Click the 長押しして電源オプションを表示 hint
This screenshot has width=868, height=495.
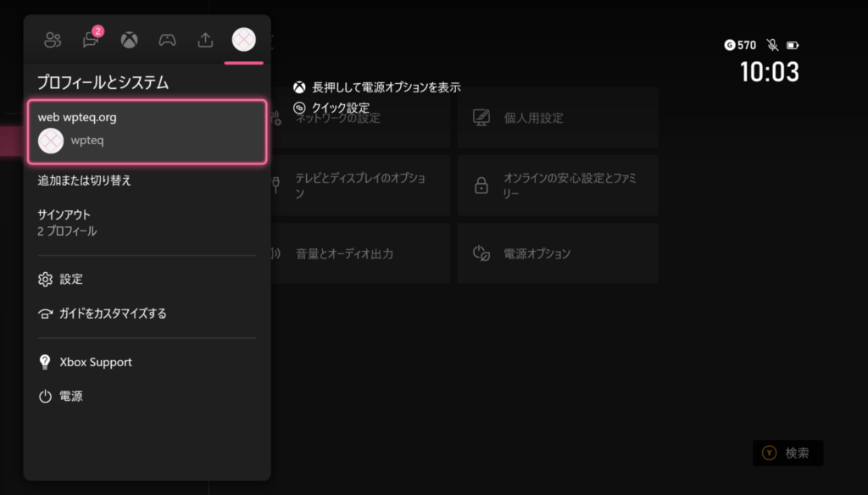click(387, 87)
